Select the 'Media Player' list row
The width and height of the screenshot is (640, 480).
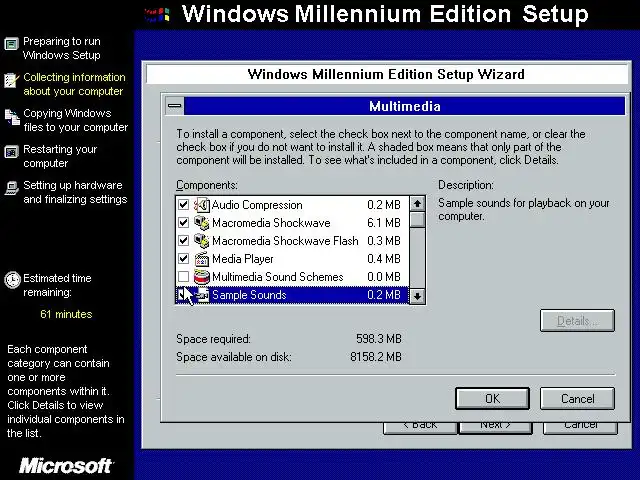(292, 258)
